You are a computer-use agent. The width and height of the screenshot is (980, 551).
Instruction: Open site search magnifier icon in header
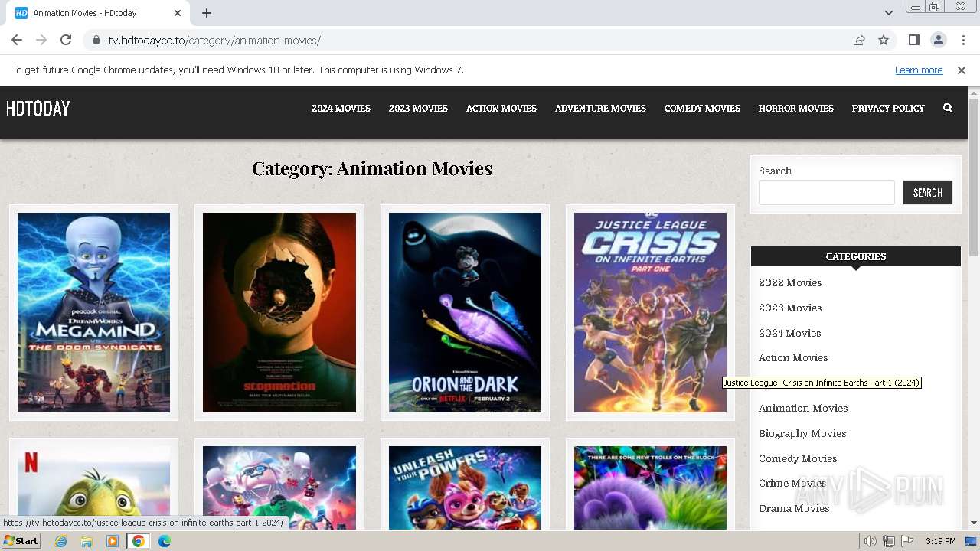(948, 109)
